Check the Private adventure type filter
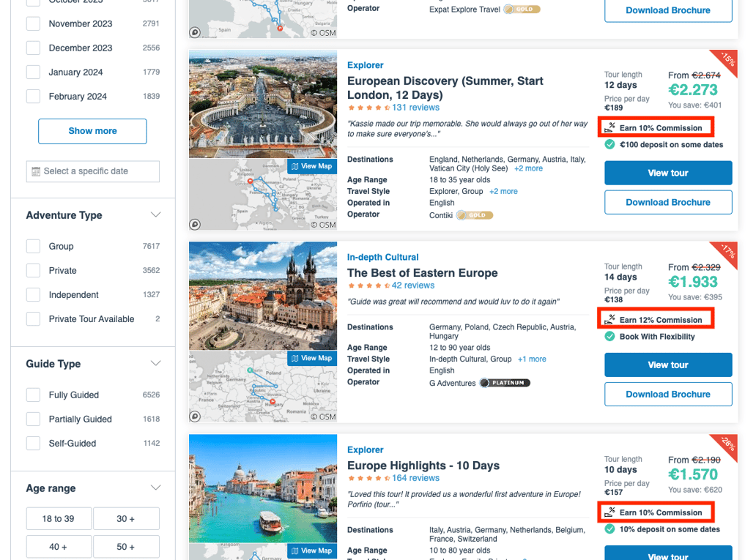 coord(33,270)
